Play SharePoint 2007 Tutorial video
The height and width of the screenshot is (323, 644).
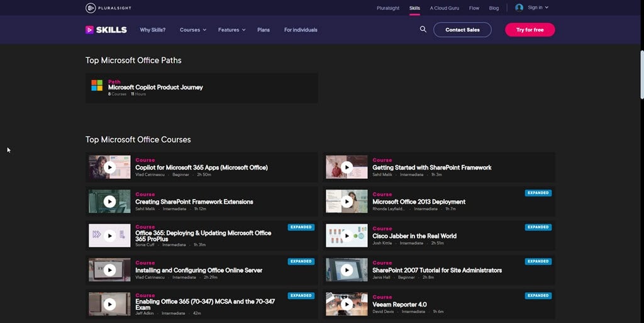coord(347,270)
